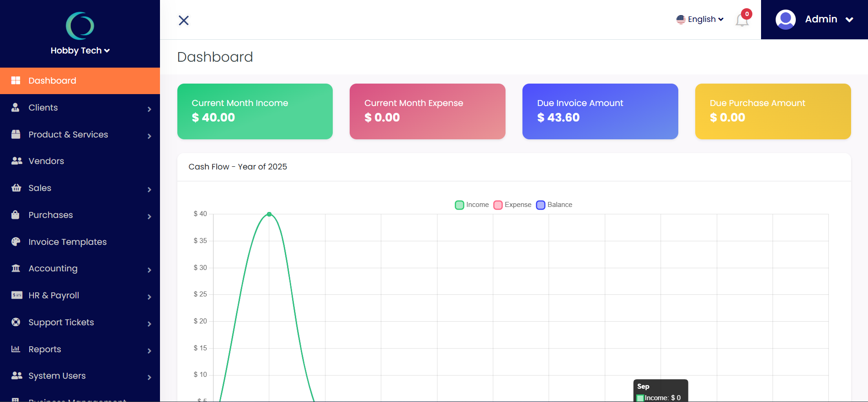Image resolution: width=868 pixels, height=402 pixels.
Task: Toggle Expense series in chart legend
Action: coord(512,205)
